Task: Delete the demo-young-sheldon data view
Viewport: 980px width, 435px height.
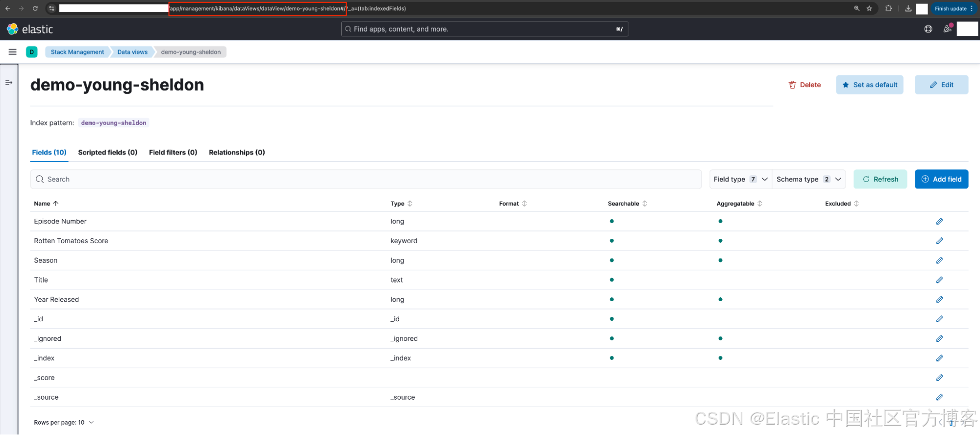Action: [x=804, y=85]
